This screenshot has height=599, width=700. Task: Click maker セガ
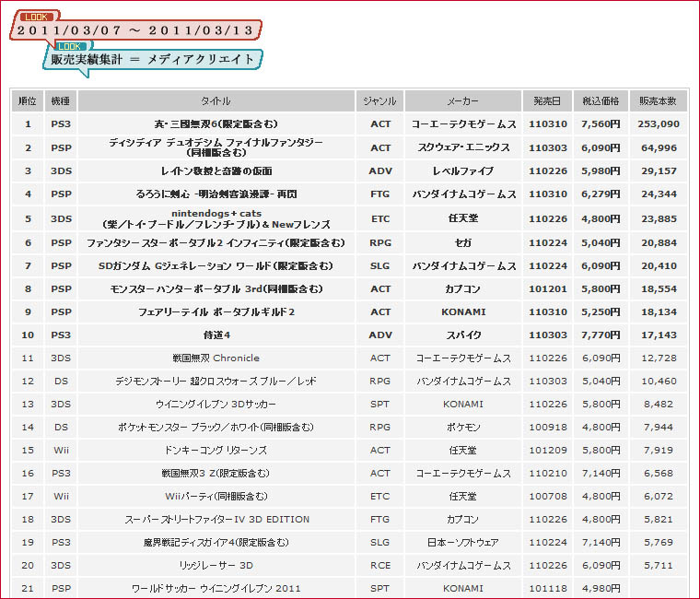coord(463,243)
